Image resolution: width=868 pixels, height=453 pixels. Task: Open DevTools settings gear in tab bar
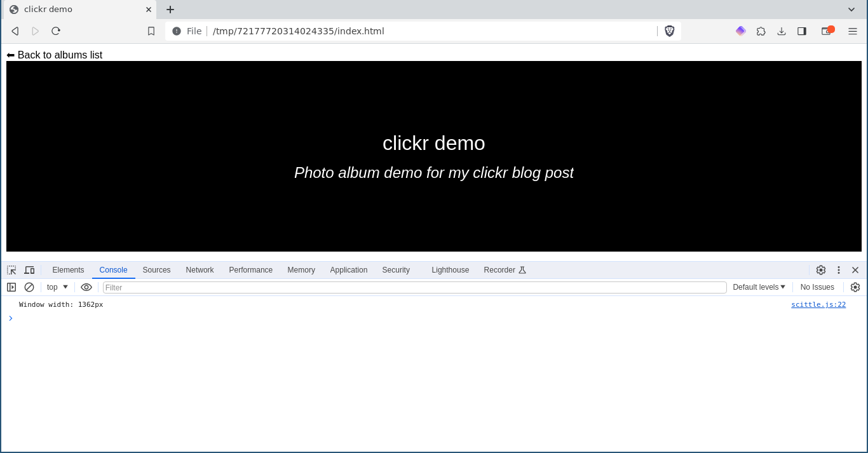tap(821, 270)
